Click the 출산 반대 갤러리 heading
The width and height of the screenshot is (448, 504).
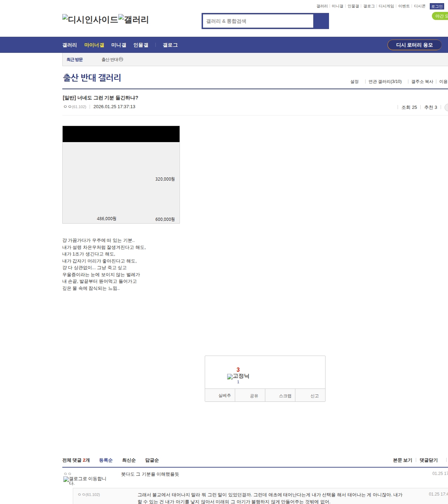(x=92, y=77)
